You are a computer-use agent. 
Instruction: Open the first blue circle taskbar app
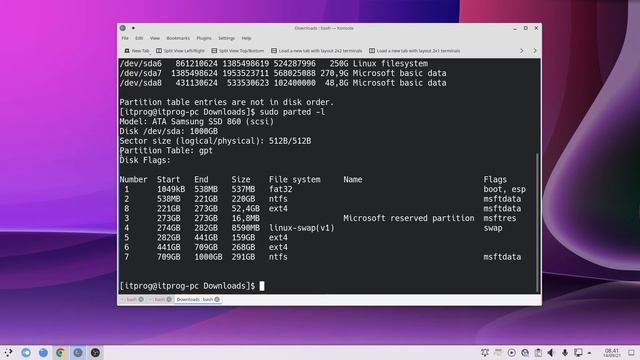coord(26,353)
